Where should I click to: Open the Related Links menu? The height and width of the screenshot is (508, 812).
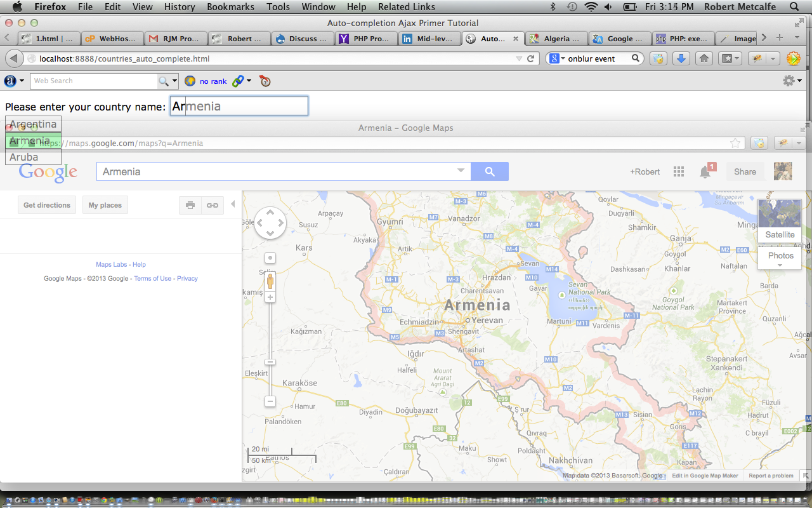tap(407, 7)
